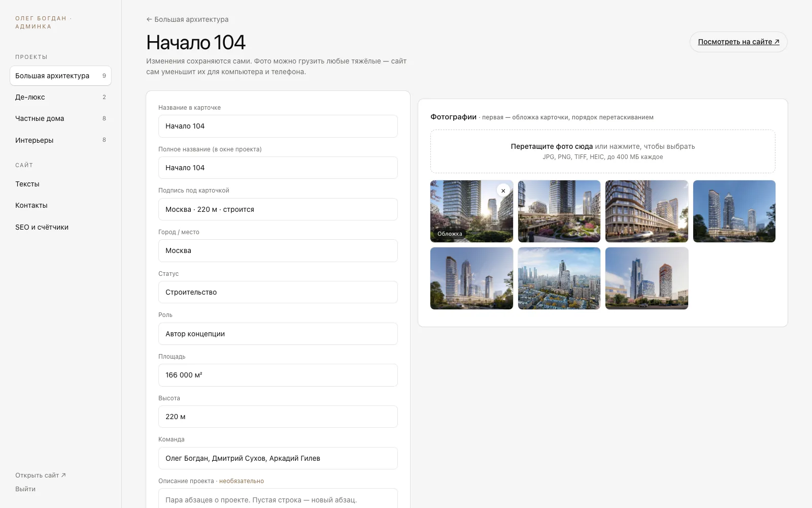Focus the Полное название field
Screen dimensions: 812x508
point(278,168)
